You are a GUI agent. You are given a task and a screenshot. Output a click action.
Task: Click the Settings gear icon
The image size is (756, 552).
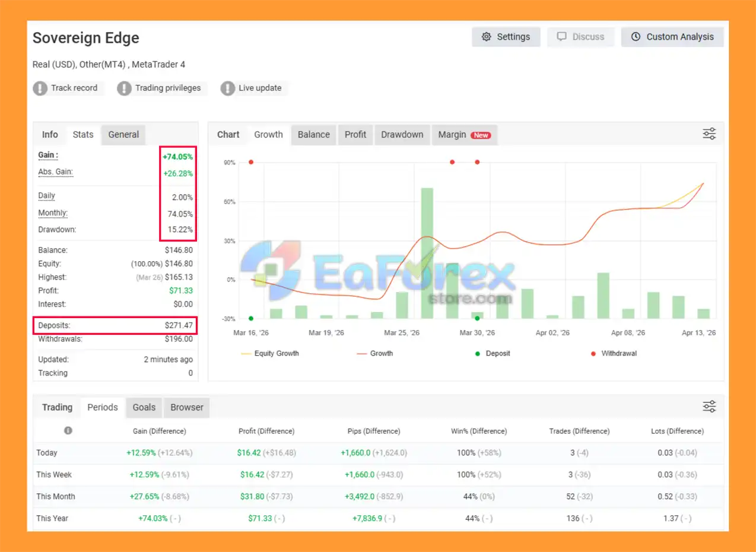487,37
